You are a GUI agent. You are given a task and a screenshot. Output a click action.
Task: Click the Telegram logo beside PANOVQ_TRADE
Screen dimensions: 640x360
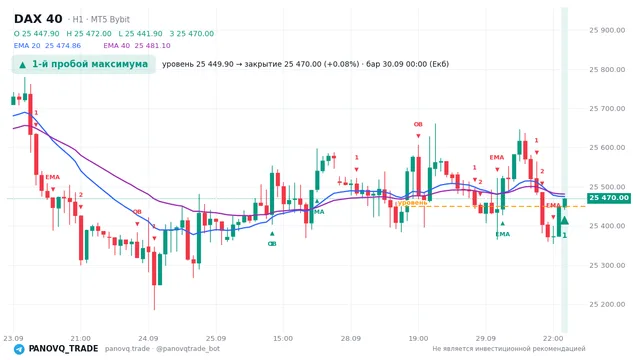(19, 349)
